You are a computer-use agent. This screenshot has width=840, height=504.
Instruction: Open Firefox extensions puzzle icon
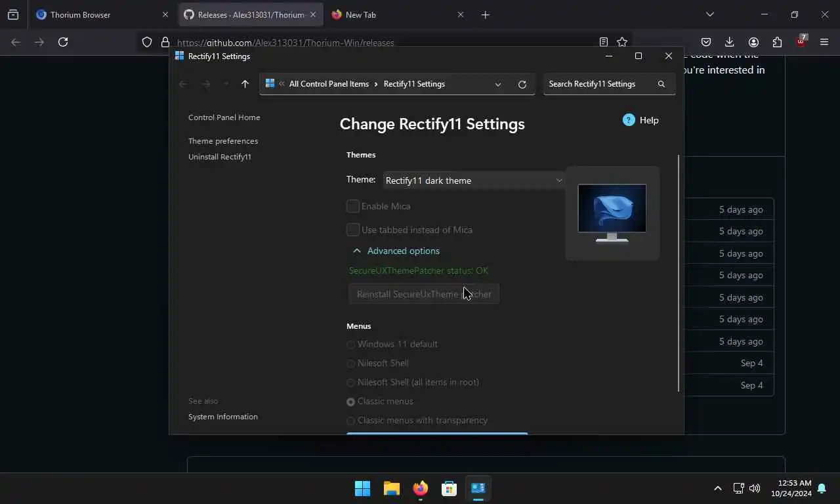(x=777, y=42)
